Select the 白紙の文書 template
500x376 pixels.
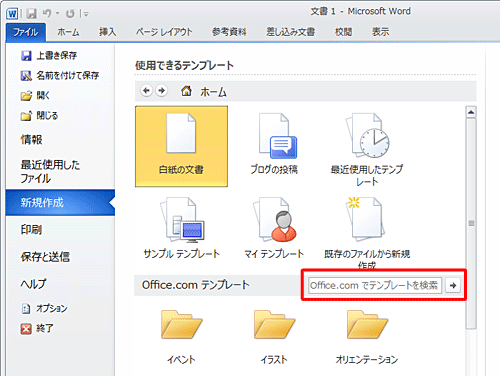point(181,146)
